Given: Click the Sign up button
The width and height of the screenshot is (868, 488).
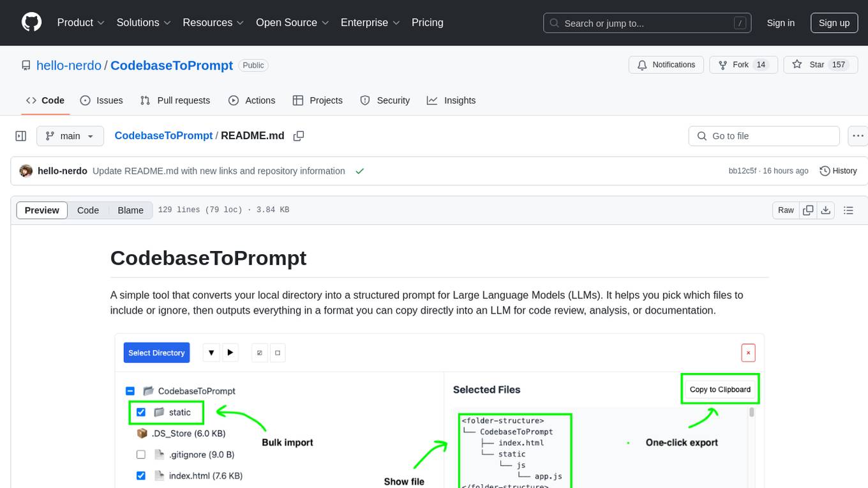Looking at the screenshot, I should (834, 23).
